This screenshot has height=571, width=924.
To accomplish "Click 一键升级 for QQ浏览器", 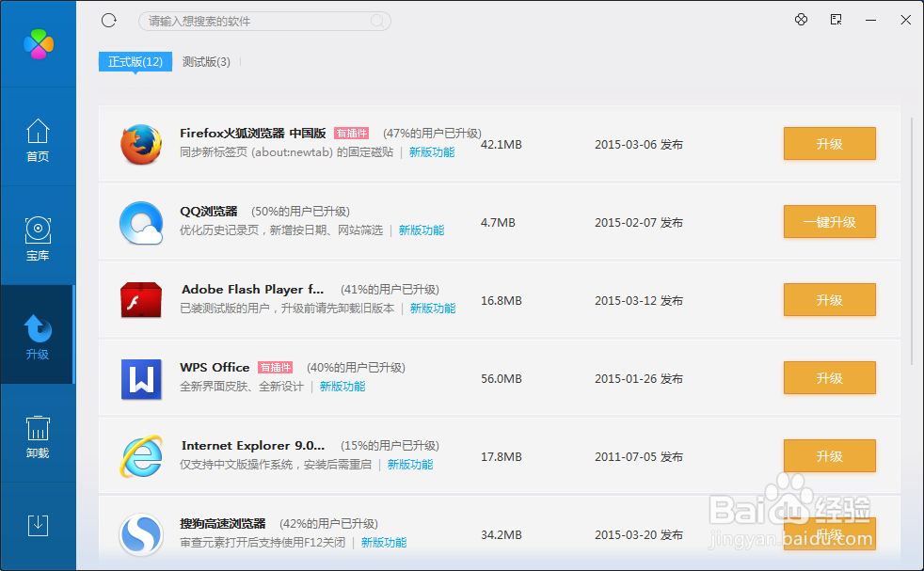I will [829, 222].
